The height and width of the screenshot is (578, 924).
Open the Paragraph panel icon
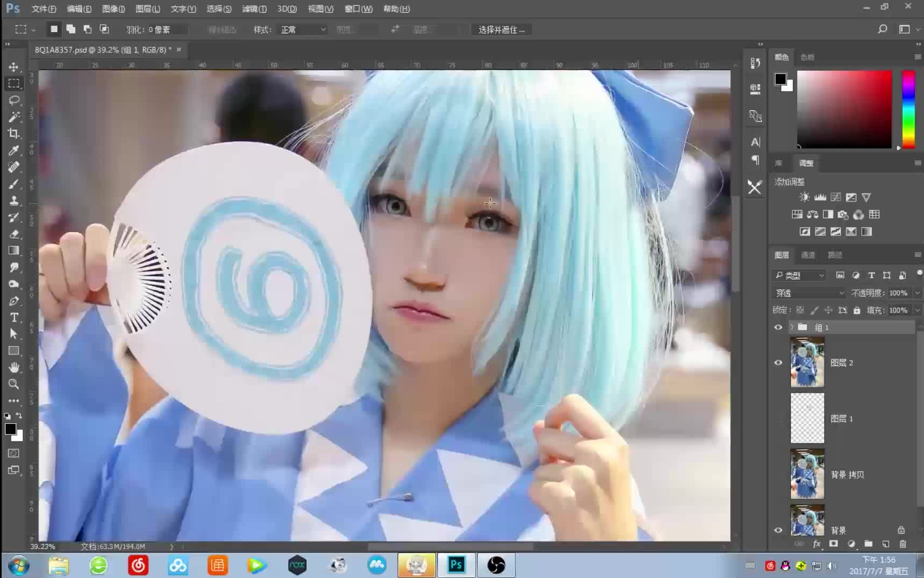pos(755,160)
